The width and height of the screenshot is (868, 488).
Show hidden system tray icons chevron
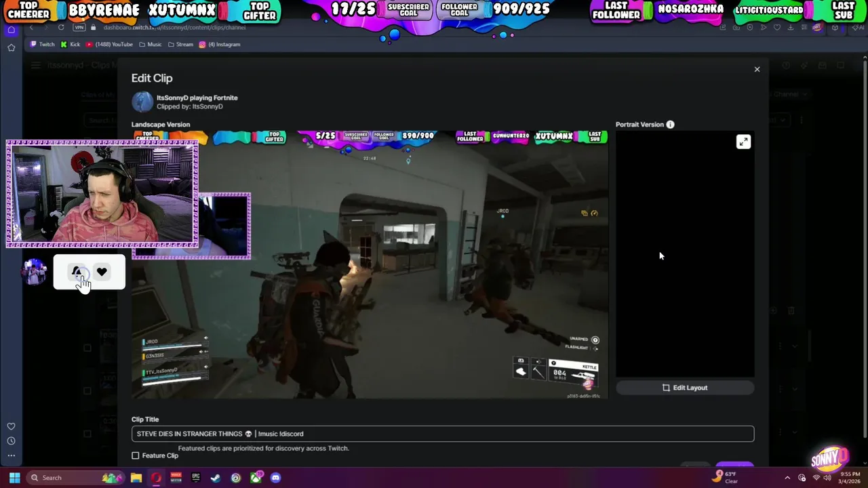click(x=787, y=478)
